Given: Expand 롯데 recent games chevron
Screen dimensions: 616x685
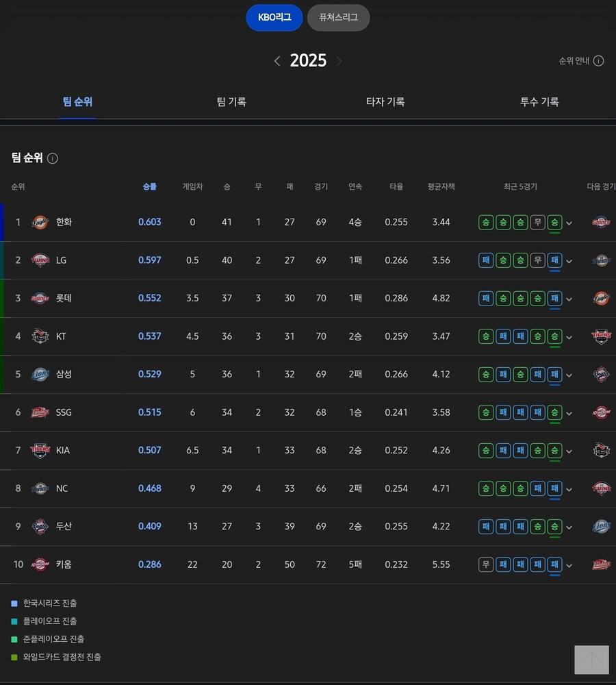Looking at the screenshot, I should point(569,299).
